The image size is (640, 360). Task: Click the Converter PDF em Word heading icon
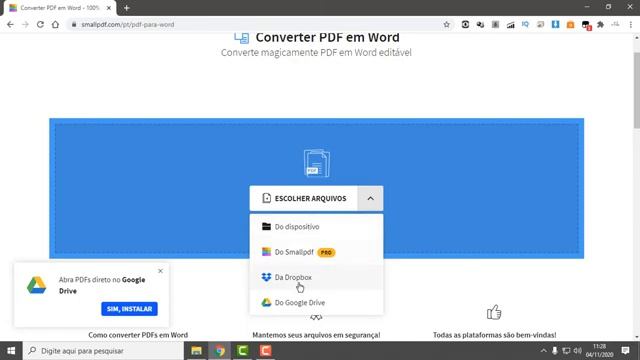point(242,38)
